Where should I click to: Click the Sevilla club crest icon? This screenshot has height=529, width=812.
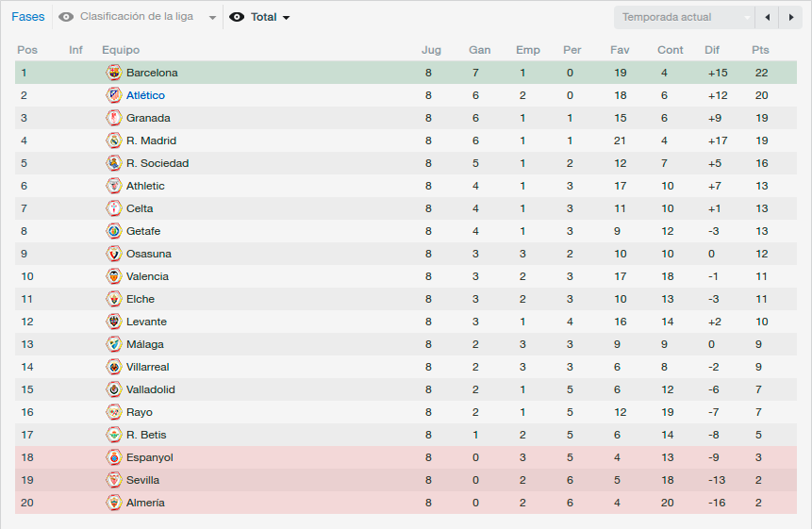114,480
